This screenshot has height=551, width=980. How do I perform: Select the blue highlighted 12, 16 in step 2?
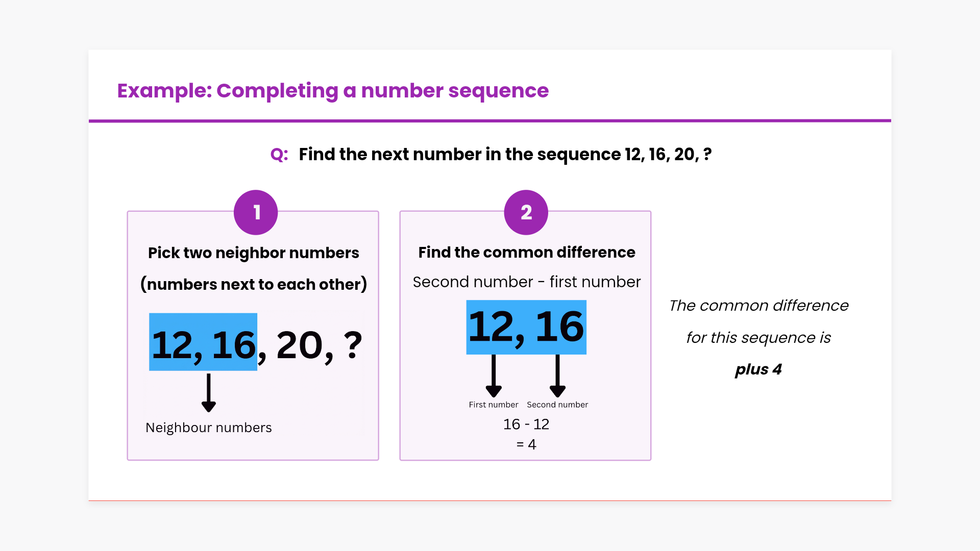tap(526, 328)
